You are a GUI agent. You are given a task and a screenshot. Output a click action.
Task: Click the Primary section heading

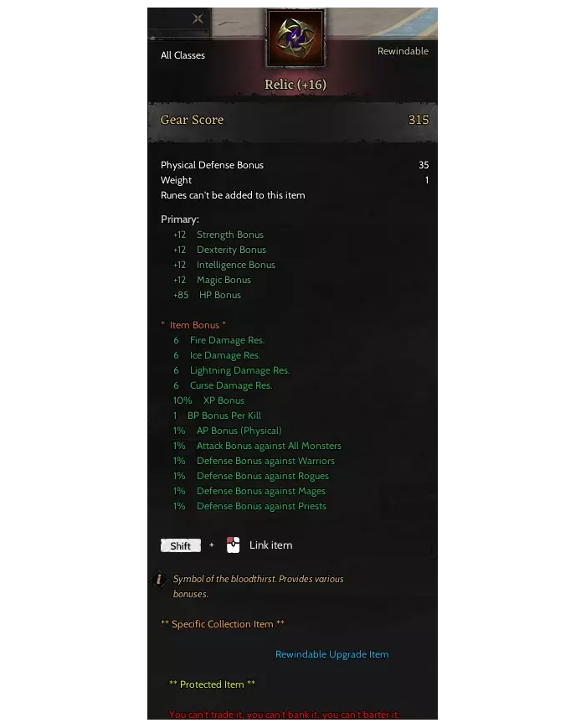[179, 219]
